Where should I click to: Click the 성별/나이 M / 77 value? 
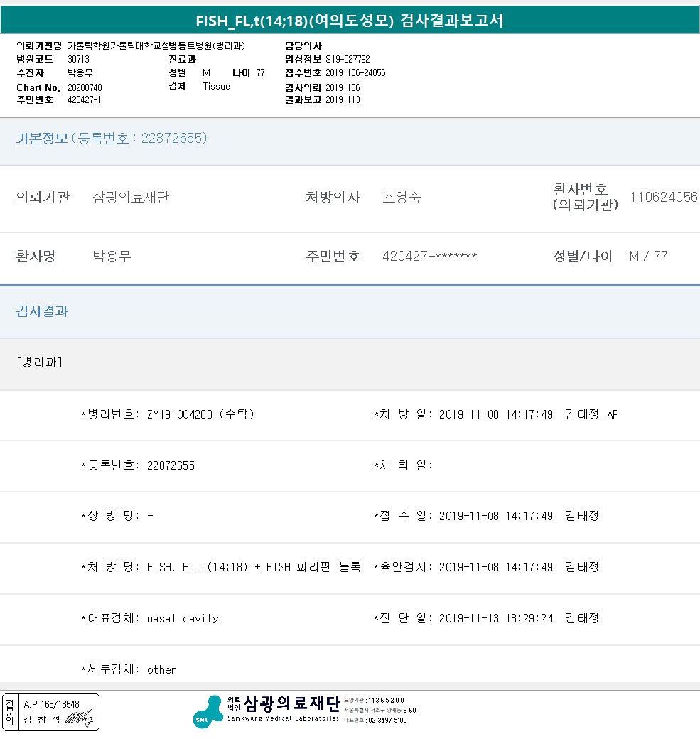(x=648, y=256)
